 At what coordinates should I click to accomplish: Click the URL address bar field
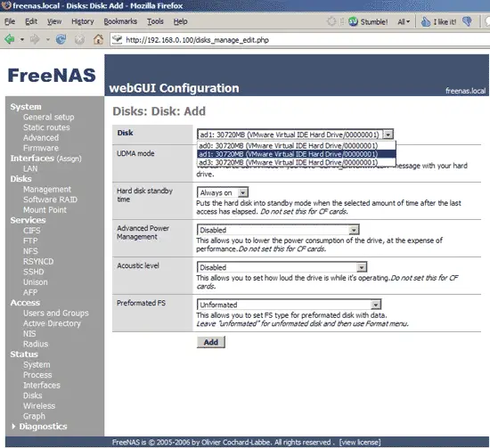300,40
